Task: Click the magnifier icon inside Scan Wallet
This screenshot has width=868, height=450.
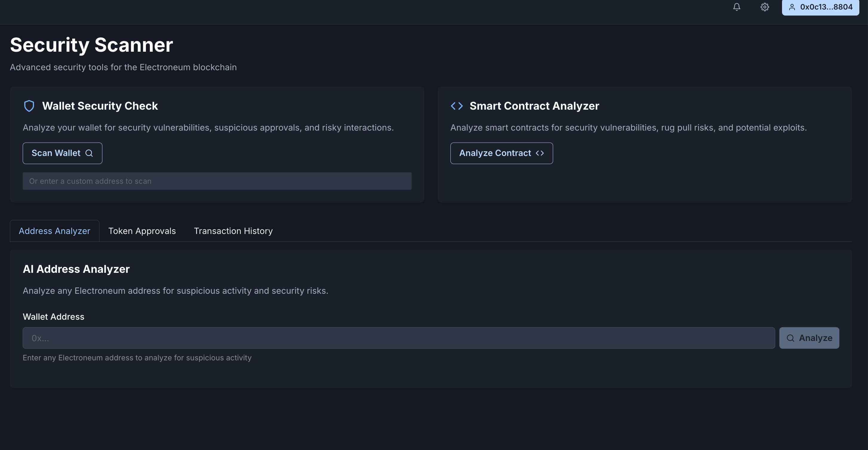Action: 89,153
